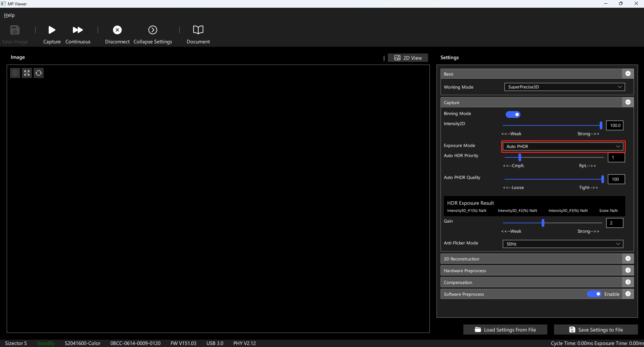Open the Document manual
The width and height of the screenshot is (644, 347).
coord(198,34)
